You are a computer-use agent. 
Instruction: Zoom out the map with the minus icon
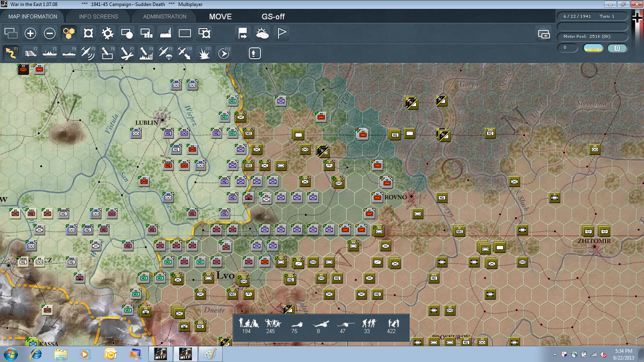(50, 33)
